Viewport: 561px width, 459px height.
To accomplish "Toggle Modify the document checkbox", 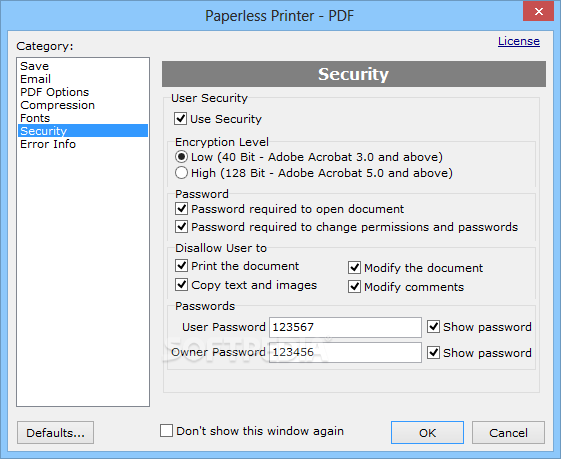I will 355,268.
